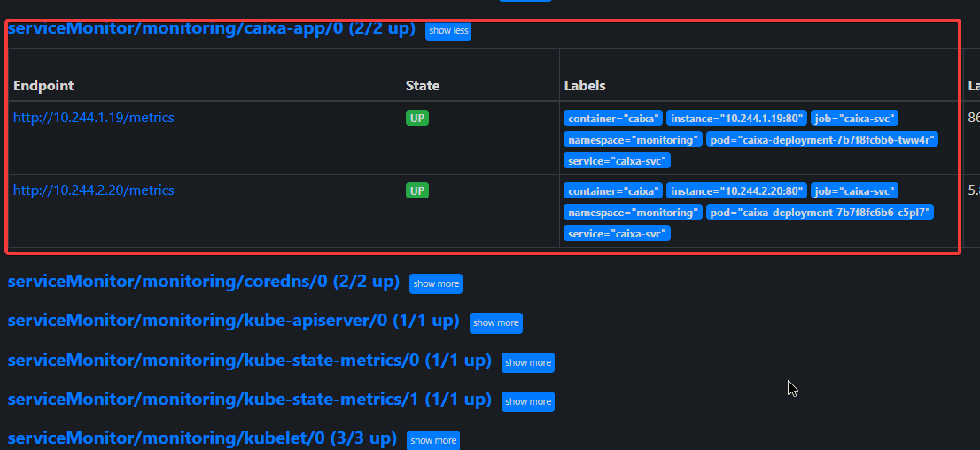
Task: Open serviceMonitor/monitoring/kube-state-metrics/0 heading link
Action: (x=249, y=361)
